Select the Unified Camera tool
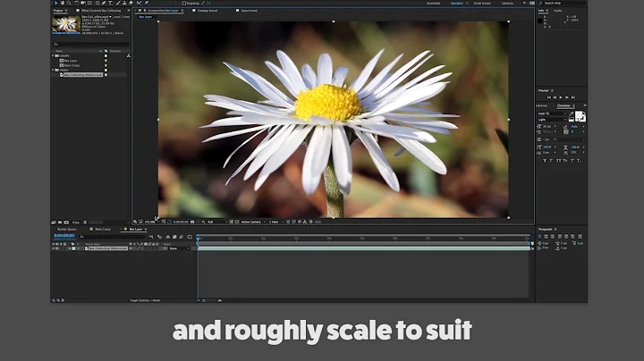Image resolution: width=644 pixels, height=361 pixels. tap(83, 3)
